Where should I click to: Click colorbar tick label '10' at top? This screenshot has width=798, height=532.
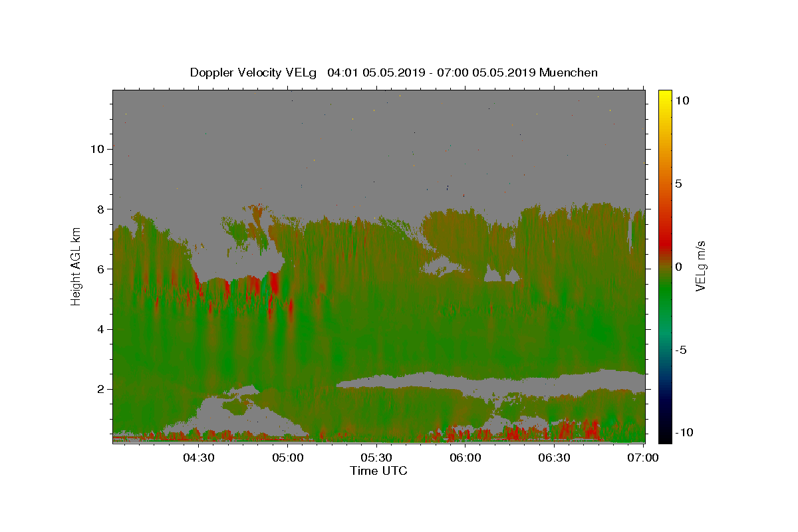(682, 100)
